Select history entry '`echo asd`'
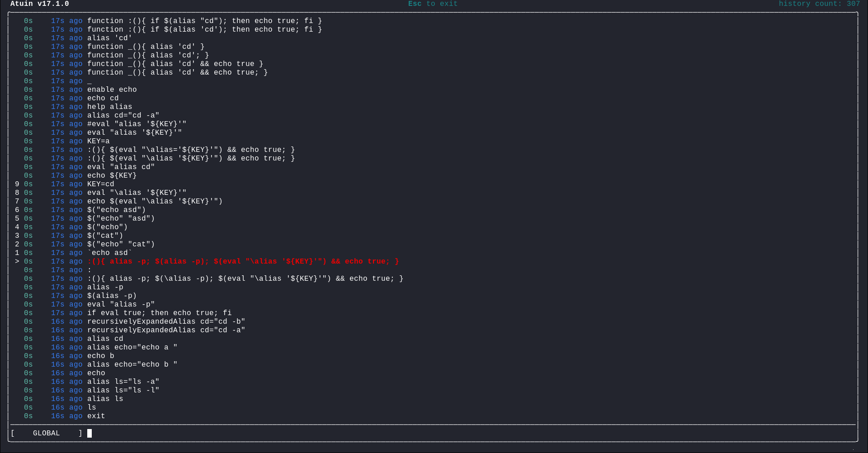868x453 pixels. pos(110,253)
